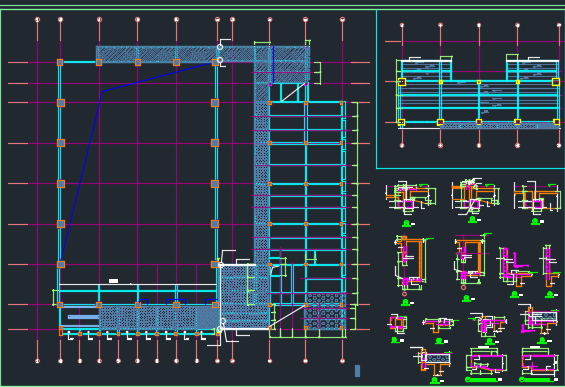565x387 pixels.
Task: Select the vertical blue line in the top hatched band
Action: (273, 64)
